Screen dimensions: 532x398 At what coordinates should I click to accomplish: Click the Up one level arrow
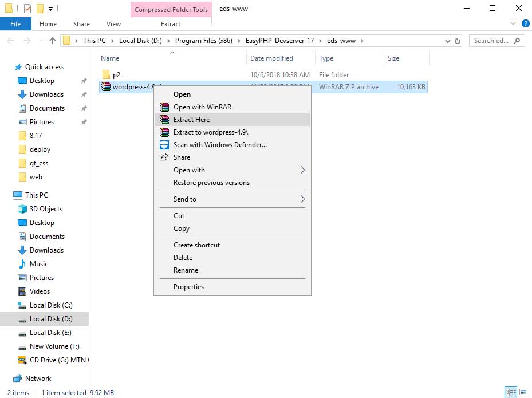[53, 41]
